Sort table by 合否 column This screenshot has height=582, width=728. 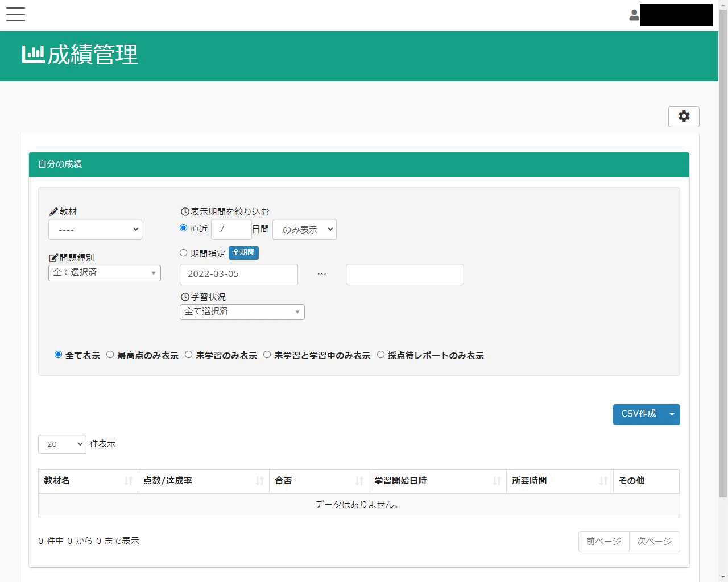point(319,481)
